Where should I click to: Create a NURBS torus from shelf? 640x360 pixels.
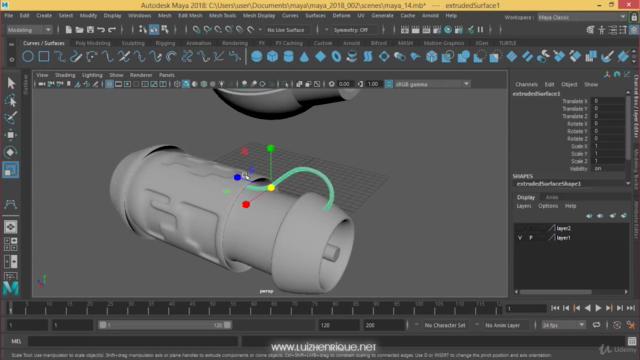coord(336,56)
